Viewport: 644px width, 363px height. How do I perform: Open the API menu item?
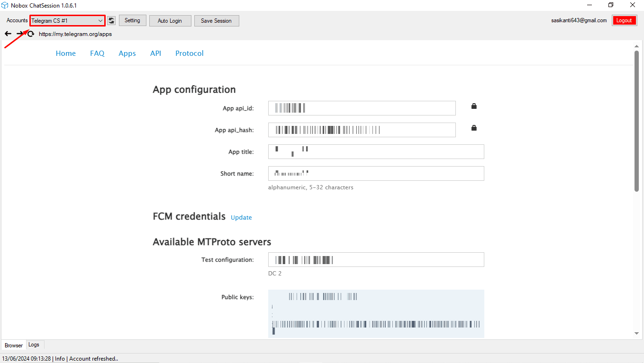point(155,53)
